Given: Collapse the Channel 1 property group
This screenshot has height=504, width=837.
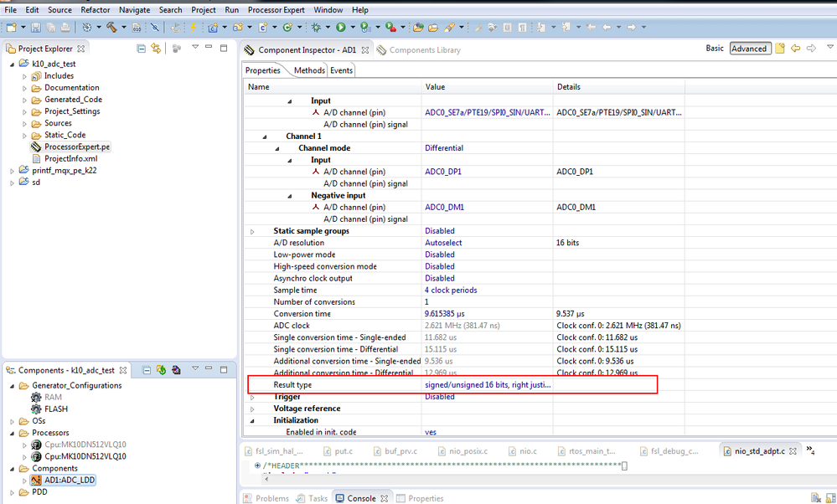Looking at the screenshot, I should click(265, 136).
